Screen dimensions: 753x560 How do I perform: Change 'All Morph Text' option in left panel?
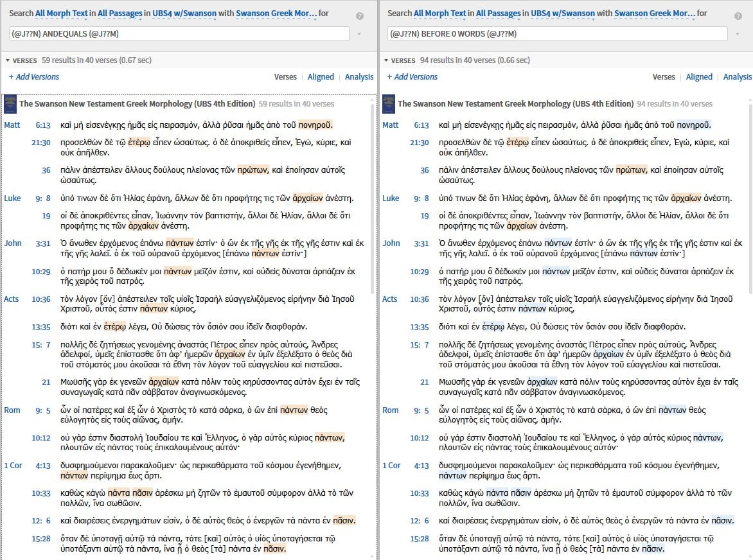click(62, 13)
